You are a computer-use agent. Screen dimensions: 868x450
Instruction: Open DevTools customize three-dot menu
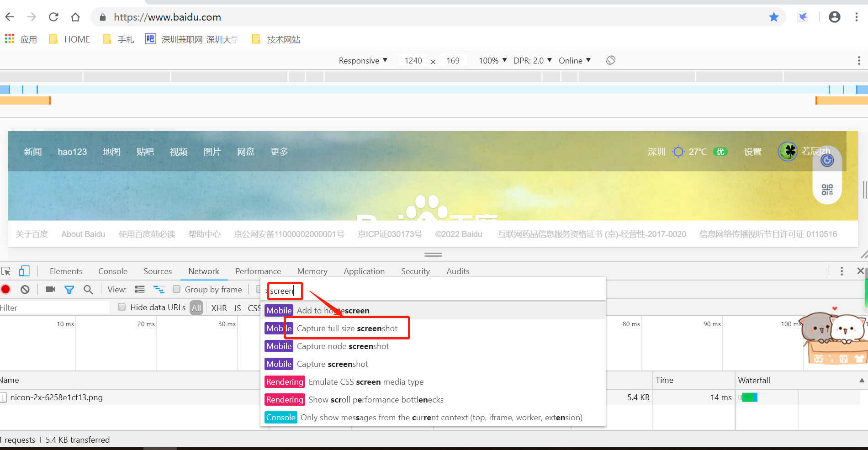tap(842, 271)
